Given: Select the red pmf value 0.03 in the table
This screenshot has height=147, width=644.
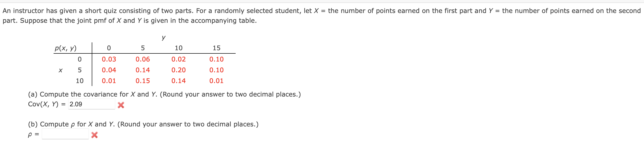Looking at the screenshot, I should pos(108,59).
